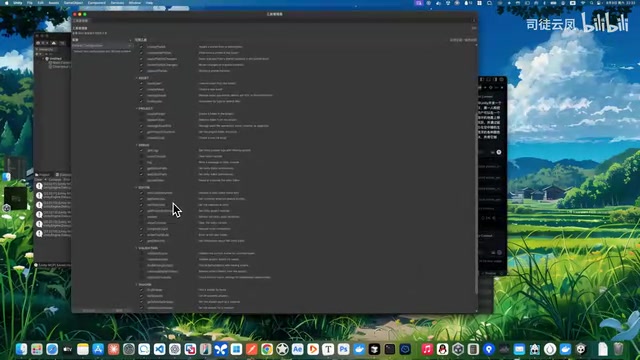This screenshot has height=360, width=640.
Task: Toggle the createScript checkbox in PROJECT section
Action: pos(142,138)
